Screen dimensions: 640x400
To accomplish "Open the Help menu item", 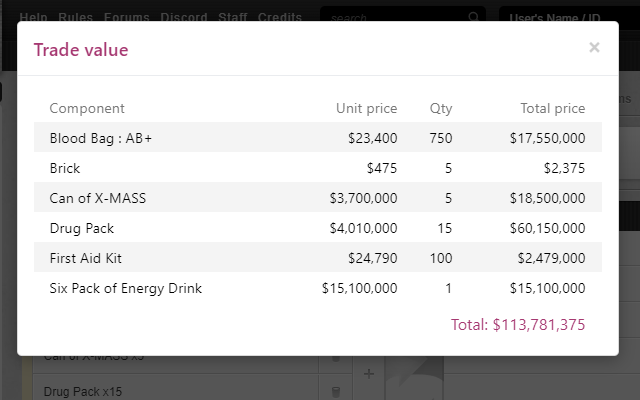I will (x=33, y=18).
